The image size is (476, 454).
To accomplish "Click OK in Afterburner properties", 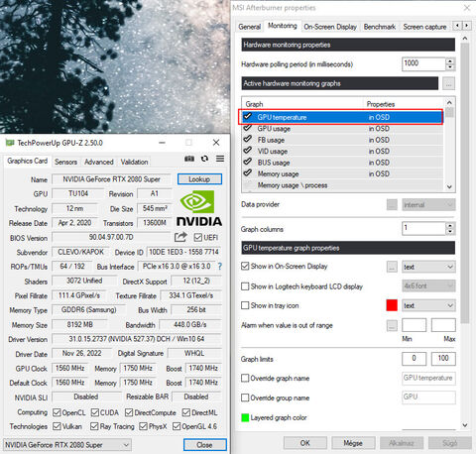I will pos(305,443).
